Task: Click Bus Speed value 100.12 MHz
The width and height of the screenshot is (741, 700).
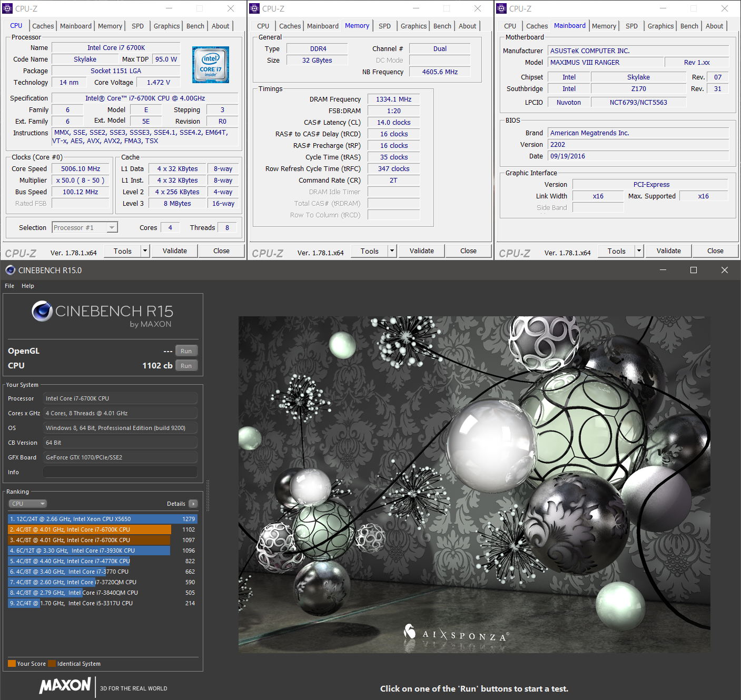Action: click(x=81, y=192)
